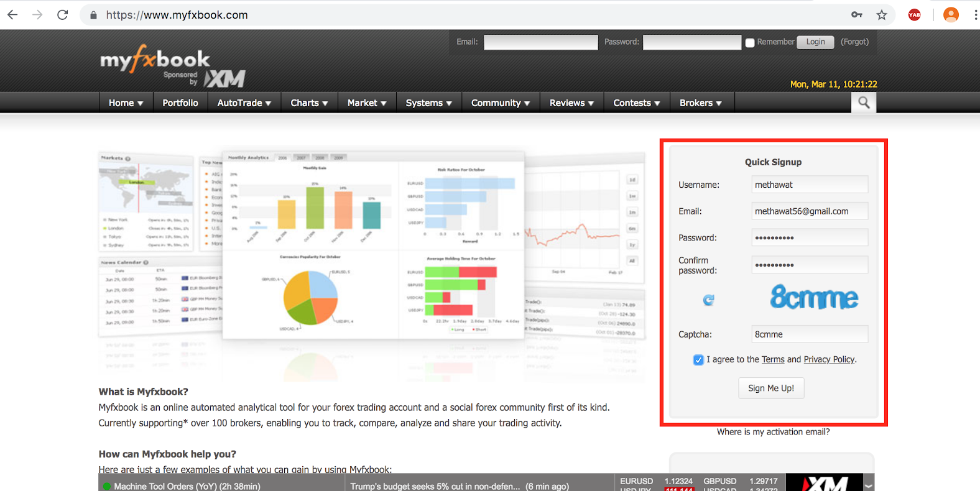Click the Sign Me Up! button
Image resolution: width=980 pixels, height=491 pixels.
pyautogui.click(x=771, y=388)
